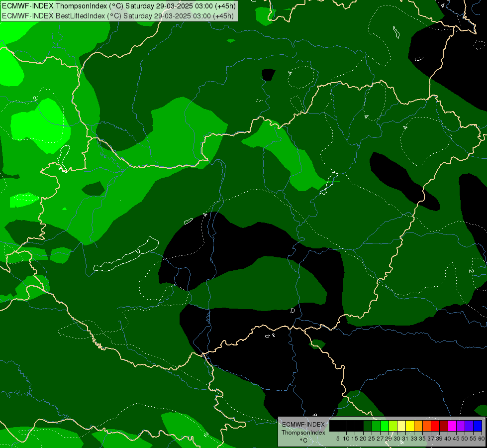The image size is (487, 448).
Task: Select the black legend swatch between 15 and 20
Action: 359,426
